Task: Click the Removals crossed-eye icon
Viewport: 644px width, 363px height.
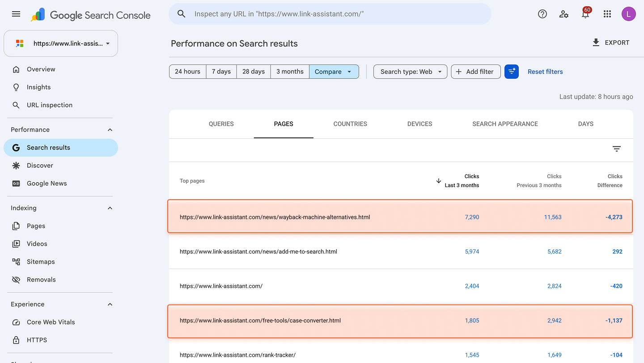Action: pos(16,280)
